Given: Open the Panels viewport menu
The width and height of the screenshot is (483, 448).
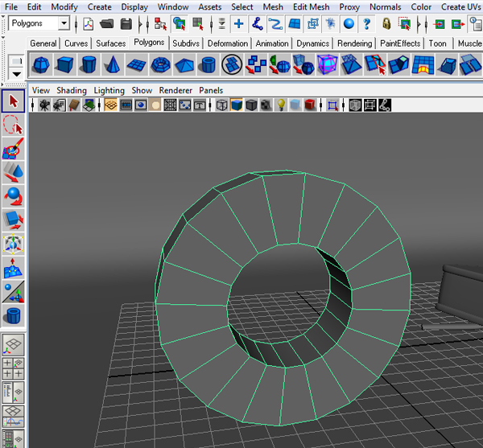Looking at the screenshot, I should click(211, 90).
